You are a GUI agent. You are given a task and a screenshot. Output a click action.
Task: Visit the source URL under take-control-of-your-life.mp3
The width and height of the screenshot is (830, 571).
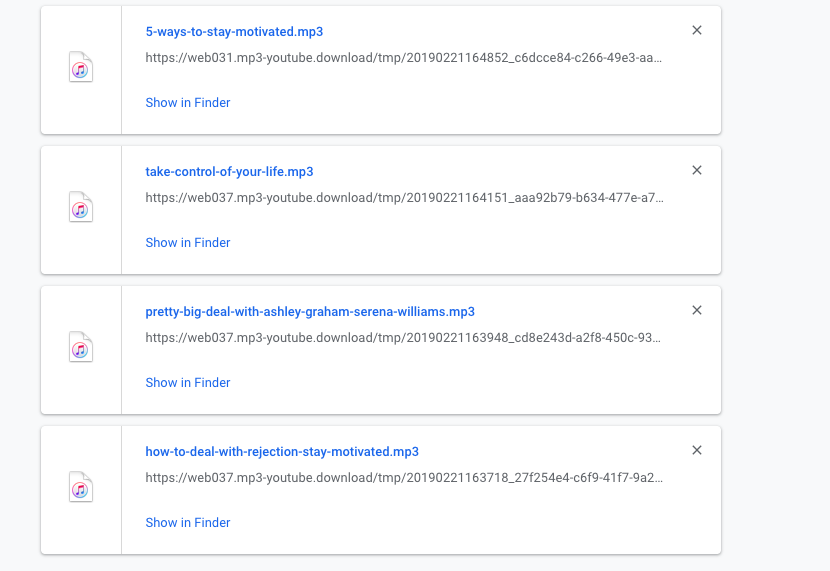(x=403, y=198)
